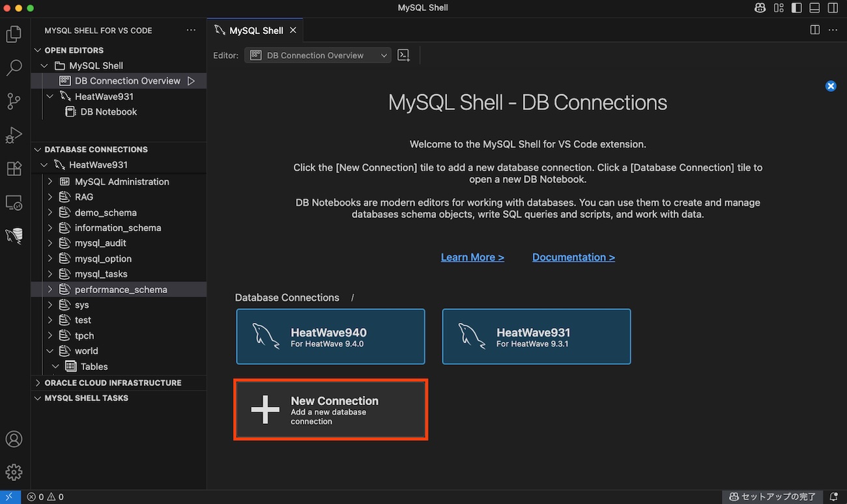Screen dimensions: 847x504
Task: Click the New Connection tile
Action: click(x=330, y=410)
